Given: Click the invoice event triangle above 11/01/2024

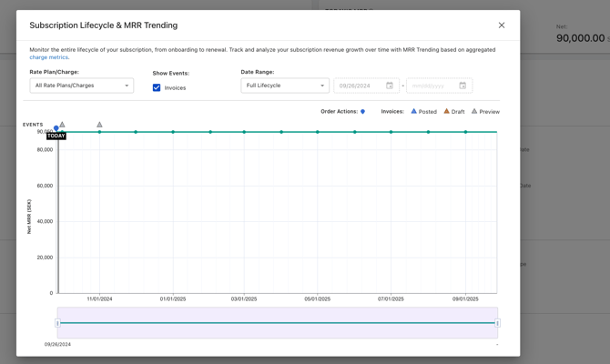Looking at the screenshot, I should pyautogui.click(x=99, y=125).
